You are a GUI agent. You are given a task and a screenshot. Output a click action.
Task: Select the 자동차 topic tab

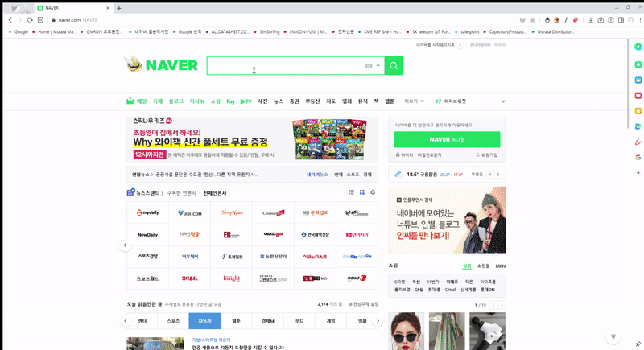tap(204, 321)
